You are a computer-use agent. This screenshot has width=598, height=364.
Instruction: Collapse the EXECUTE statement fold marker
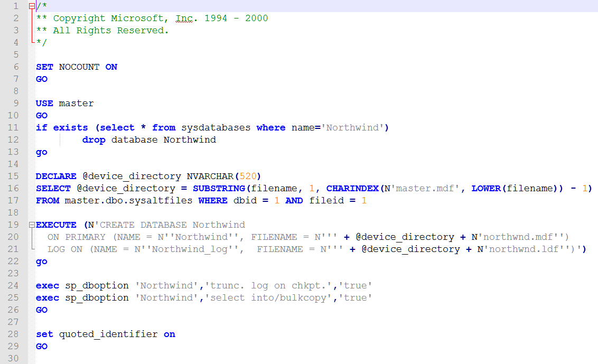[32, 225]
